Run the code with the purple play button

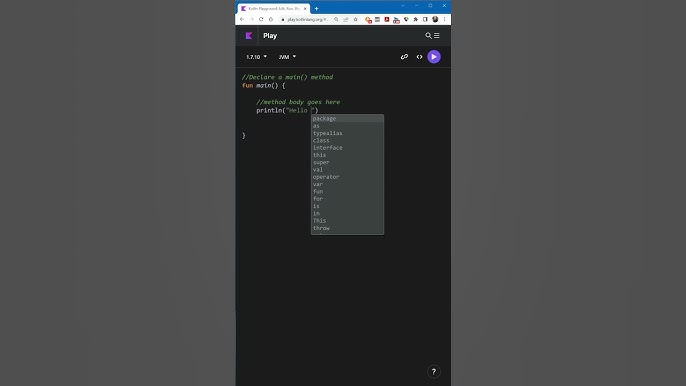click(x=434, y=57)
